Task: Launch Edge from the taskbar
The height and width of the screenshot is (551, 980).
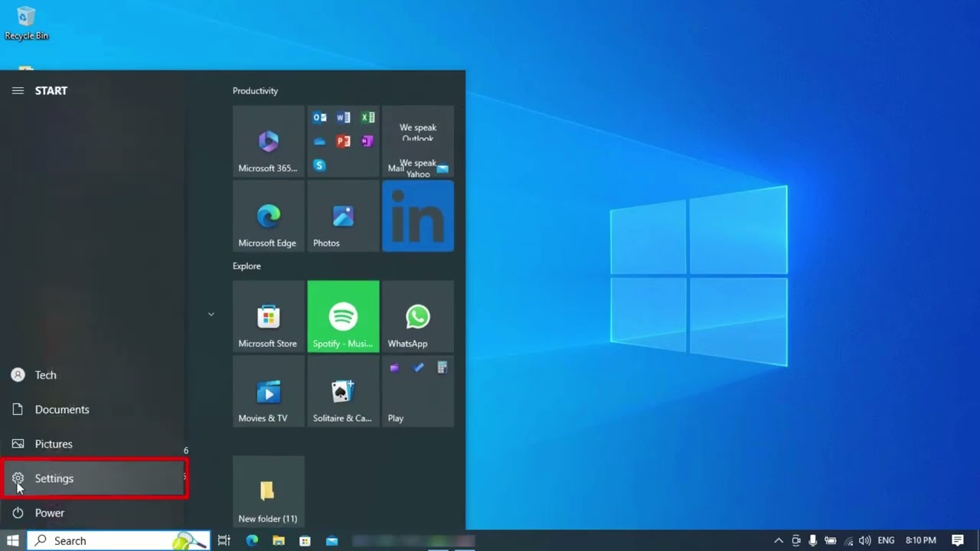Action: click(x=252, y=540)
